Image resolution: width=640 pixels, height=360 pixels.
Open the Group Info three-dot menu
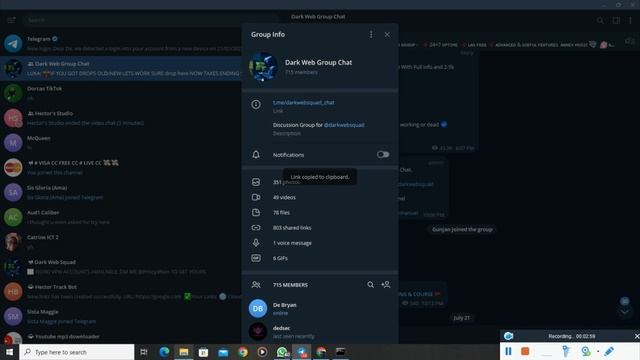tap(371, 35)
